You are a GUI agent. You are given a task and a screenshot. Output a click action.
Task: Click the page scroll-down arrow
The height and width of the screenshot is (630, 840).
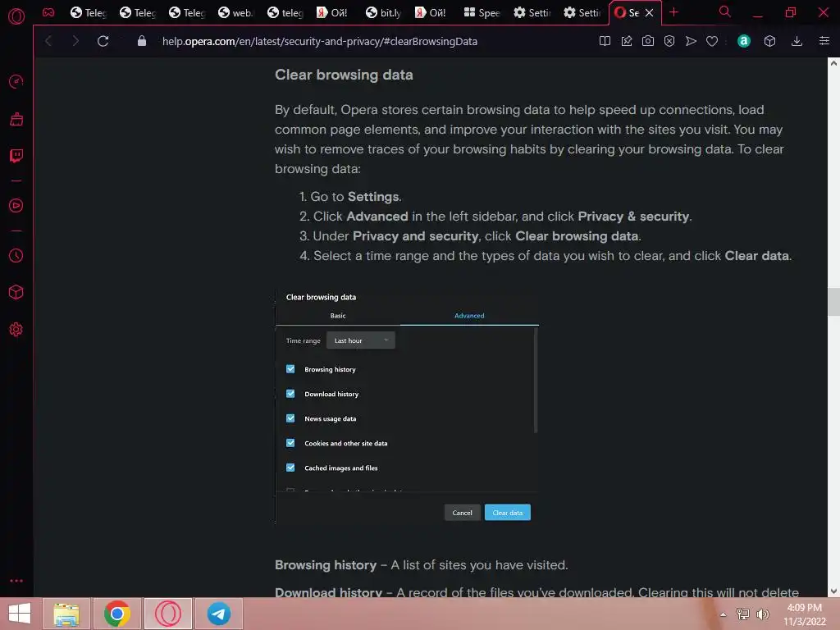point(833,591)
